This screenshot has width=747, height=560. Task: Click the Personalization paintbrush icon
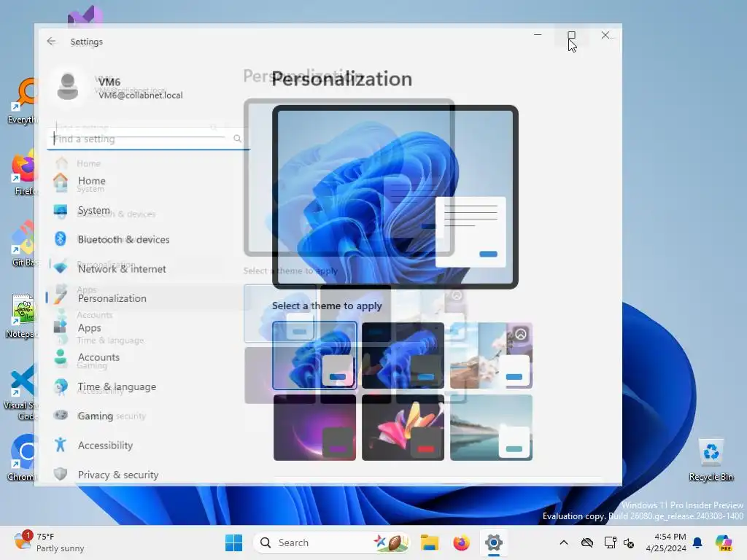(x=61, y=296)
